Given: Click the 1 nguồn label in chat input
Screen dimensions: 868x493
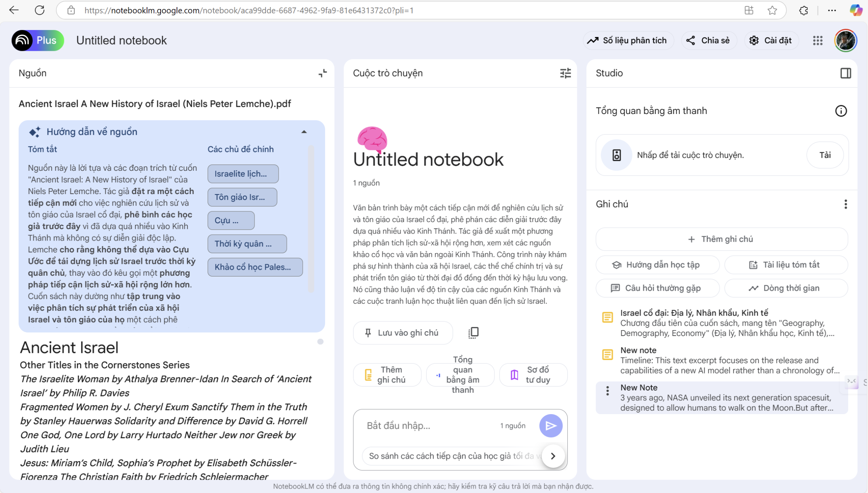Looking at the screenshot, I should click(x=513, y=426).
